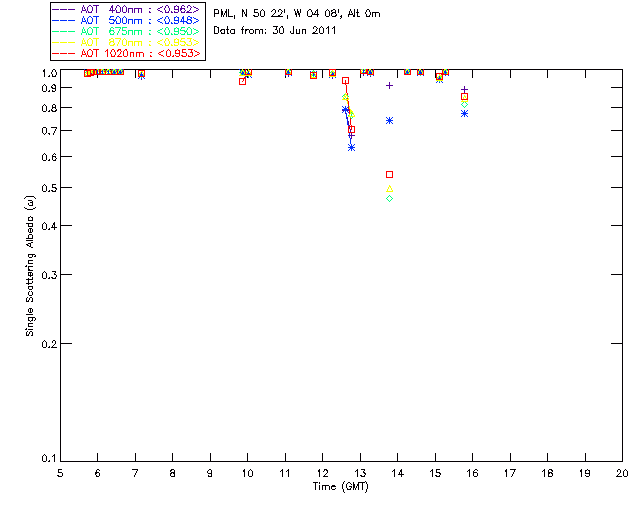The height and width of the screenshot is (512, 640).
Task: Click the Single Scattering Albedo axis label
Action: coord(30,266)
